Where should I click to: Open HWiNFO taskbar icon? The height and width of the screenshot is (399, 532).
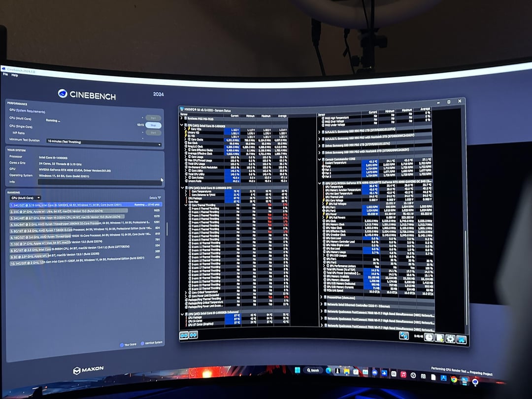click(x=465, y=381)
